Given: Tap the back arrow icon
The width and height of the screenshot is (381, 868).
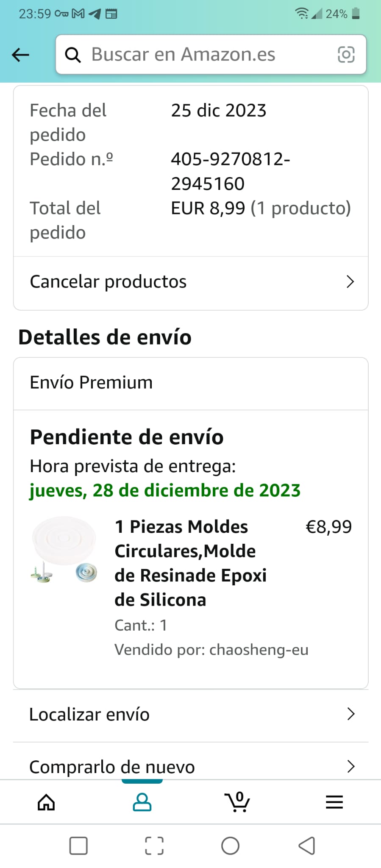Looking at the screenshot, I should click(x=20, y=55).
